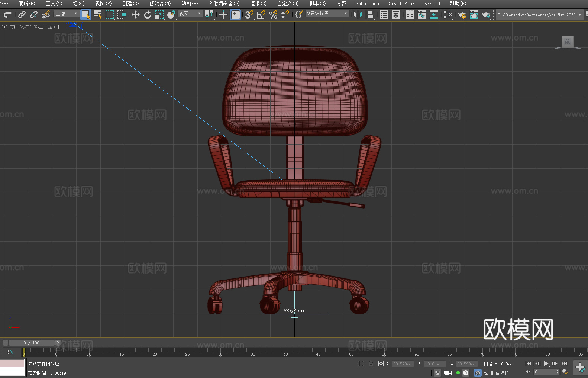
Task: Toggle Absolute/Offset transform type-in mode
Action: [381, 364]
